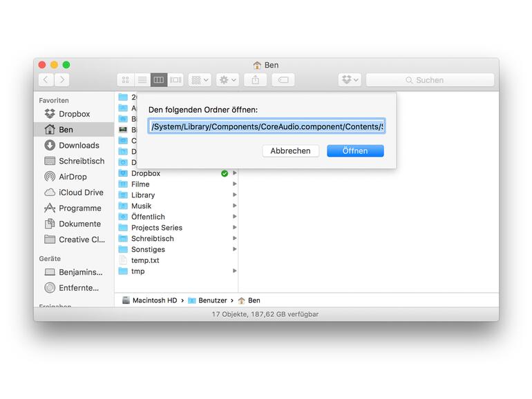Select the tmp folder
The width and height of the screenshot is (532, 399).
click(x=176, y=271)
